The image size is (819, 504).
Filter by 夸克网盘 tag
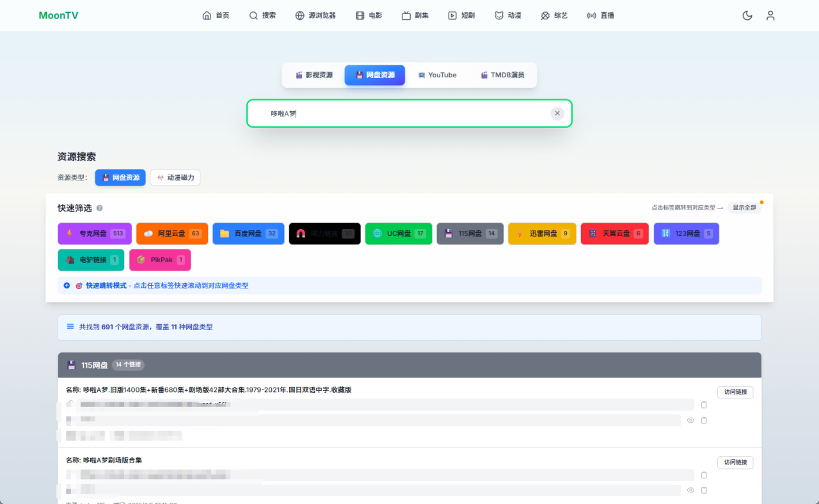(x=95, y=233)
